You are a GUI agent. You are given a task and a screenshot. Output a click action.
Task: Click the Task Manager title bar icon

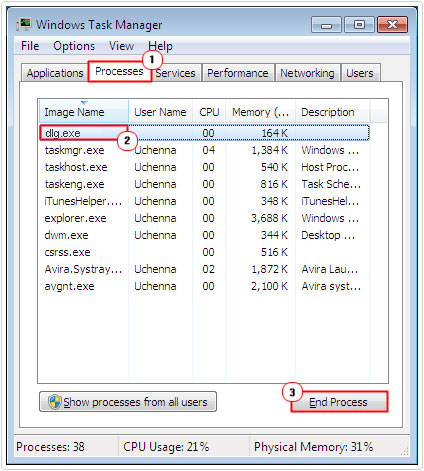click(x=24, y=25)
